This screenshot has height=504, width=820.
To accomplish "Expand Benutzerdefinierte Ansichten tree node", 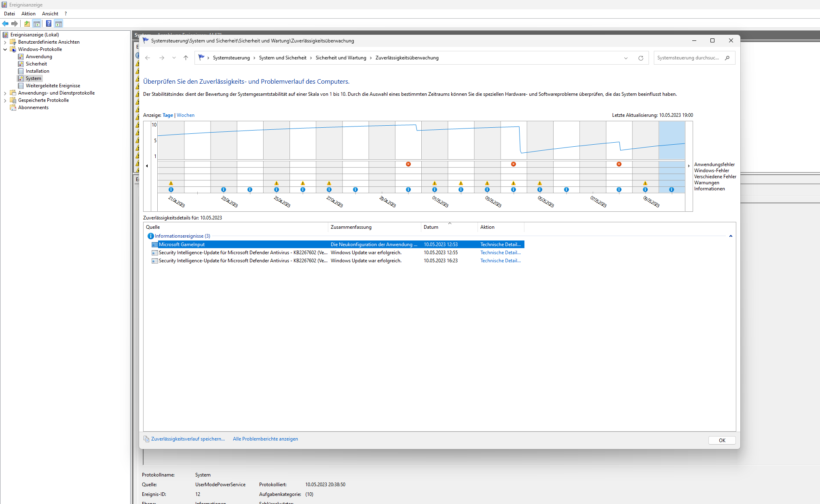I will [x=5, y=42].
